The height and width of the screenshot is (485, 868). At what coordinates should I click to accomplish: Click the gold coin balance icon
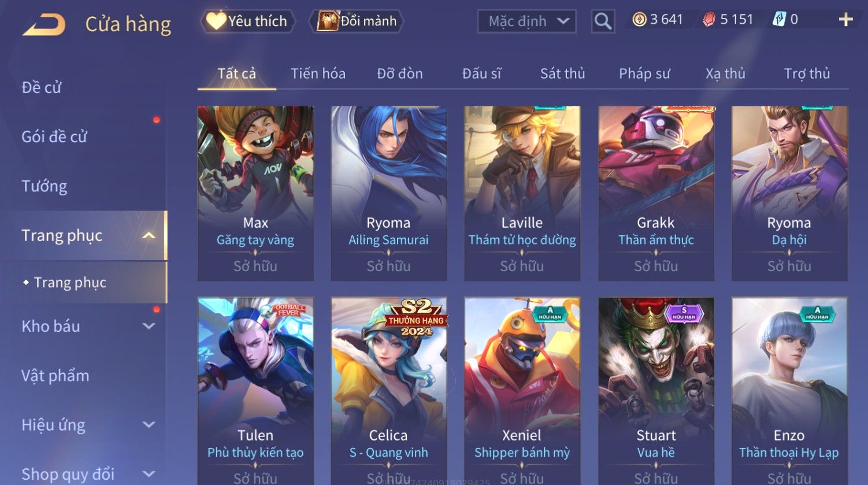point(639,20)
